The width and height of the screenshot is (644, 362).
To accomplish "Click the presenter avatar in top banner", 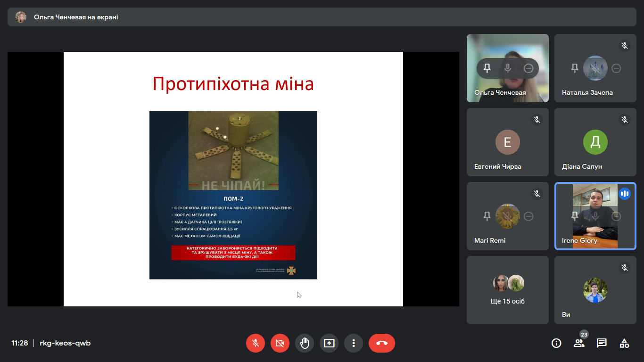I will coord(21,17).
